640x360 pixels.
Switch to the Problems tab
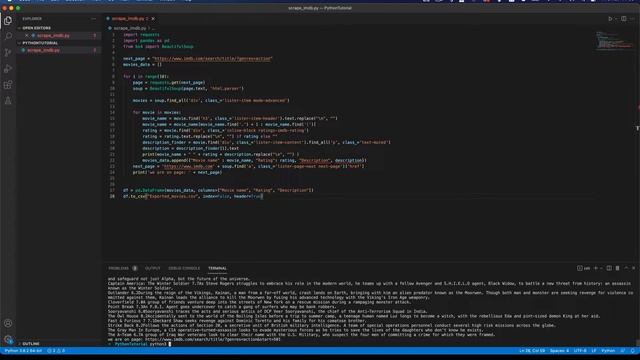118,268
